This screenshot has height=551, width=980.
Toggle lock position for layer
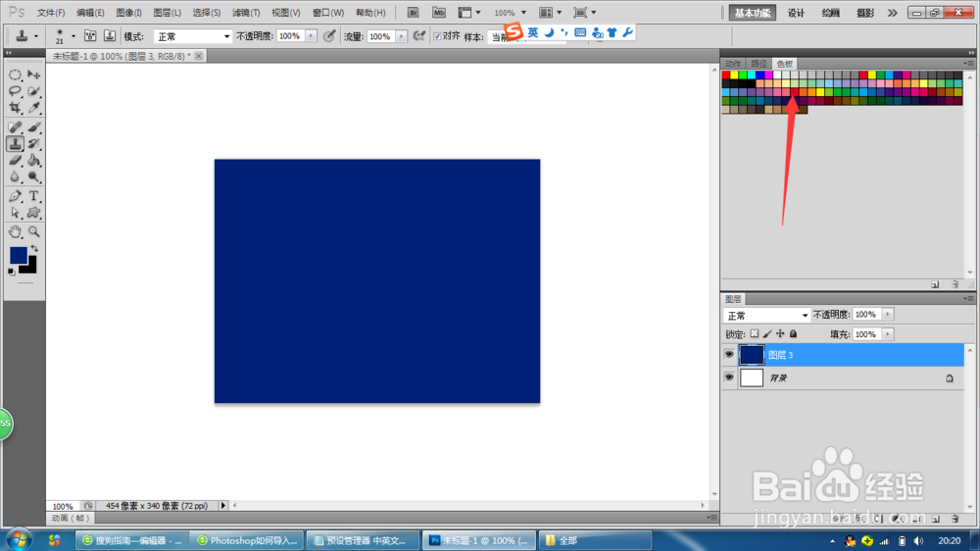click(x=780, y=334)
